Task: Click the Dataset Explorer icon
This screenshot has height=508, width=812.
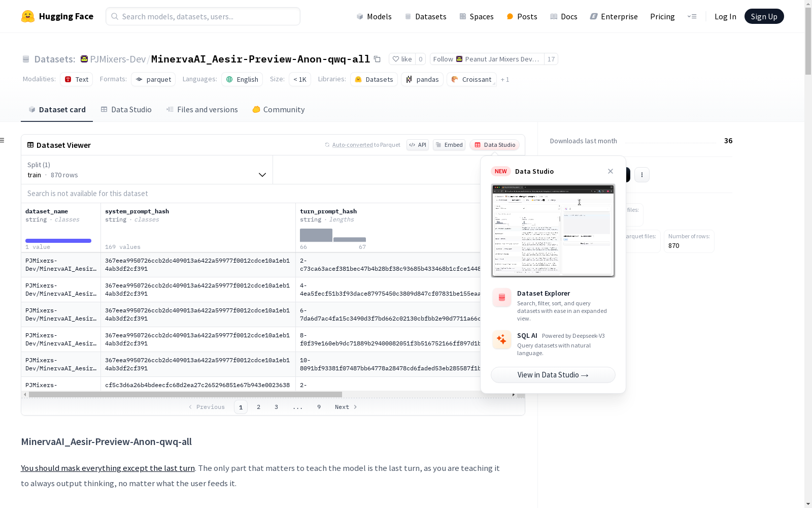Action: click(501, 298)
